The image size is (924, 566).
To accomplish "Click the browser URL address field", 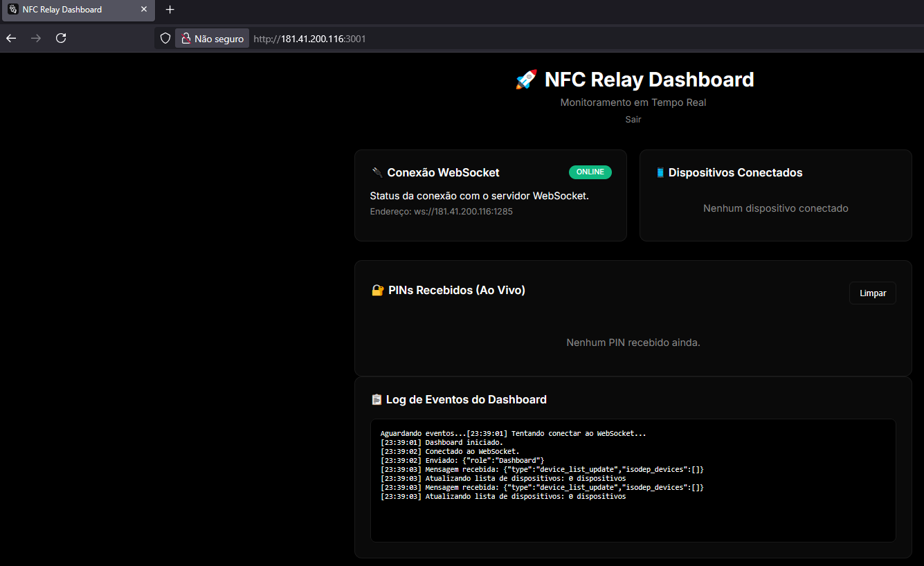I will [x=484, y=39].
